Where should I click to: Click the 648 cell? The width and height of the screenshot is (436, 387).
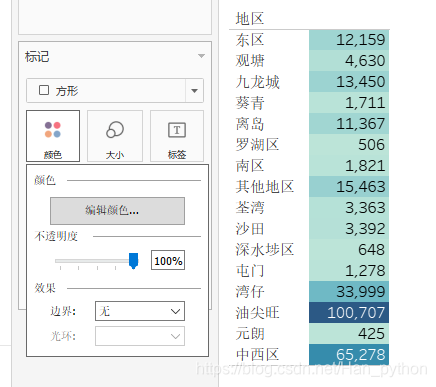pyautogui.click(x=349, y=250)
